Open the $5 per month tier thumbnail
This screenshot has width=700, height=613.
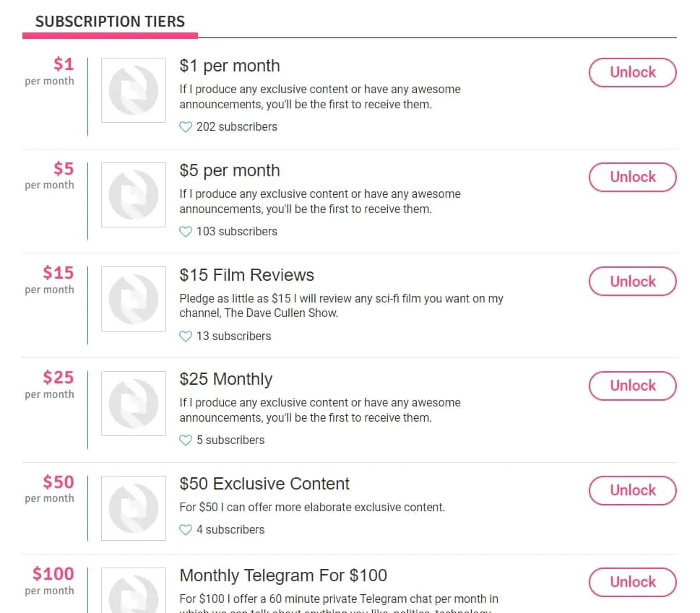coord(134,195)
